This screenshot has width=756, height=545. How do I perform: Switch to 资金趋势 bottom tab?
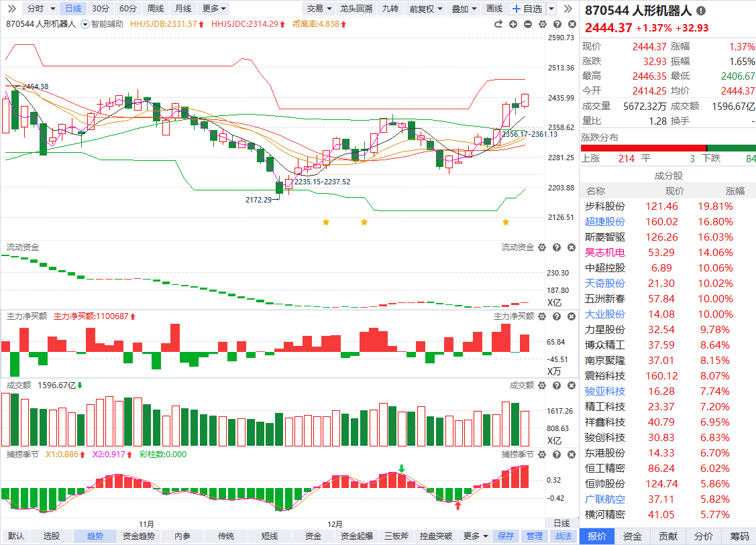(139, 536)
